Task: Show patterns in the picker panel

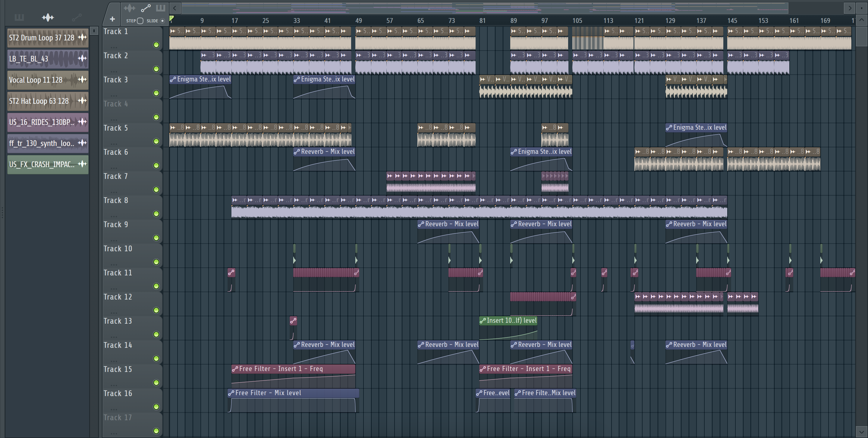Action: (x=19, y=17)
